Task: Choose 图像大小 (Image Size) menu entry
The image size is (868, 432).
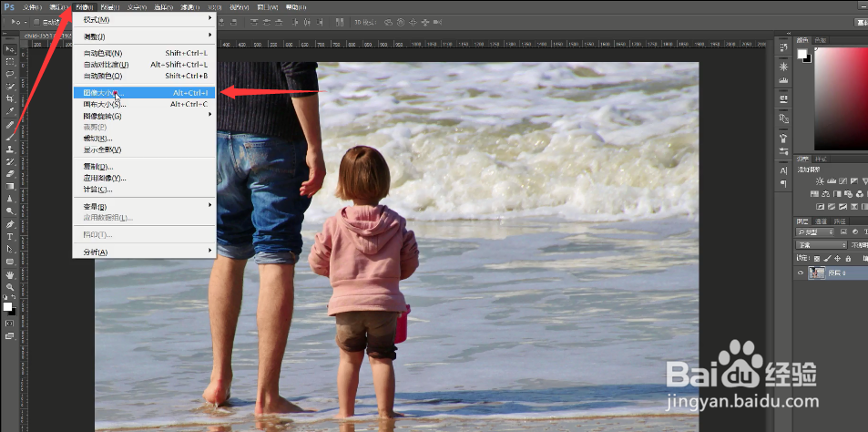Action: [x=144, y=93]
